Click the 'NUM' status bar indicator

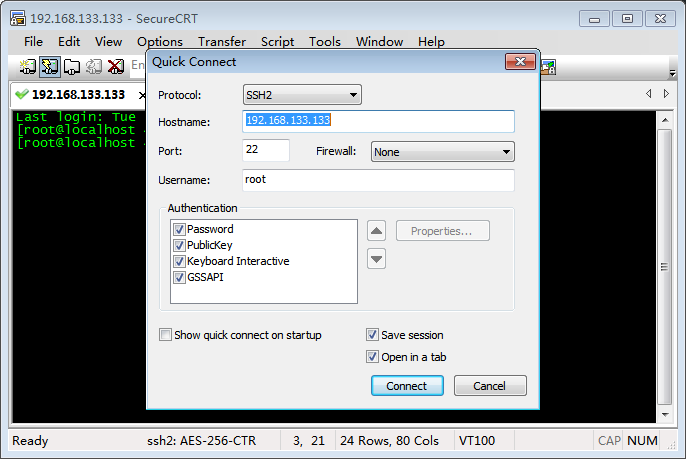pyautogui.click(x=642, y=441)
